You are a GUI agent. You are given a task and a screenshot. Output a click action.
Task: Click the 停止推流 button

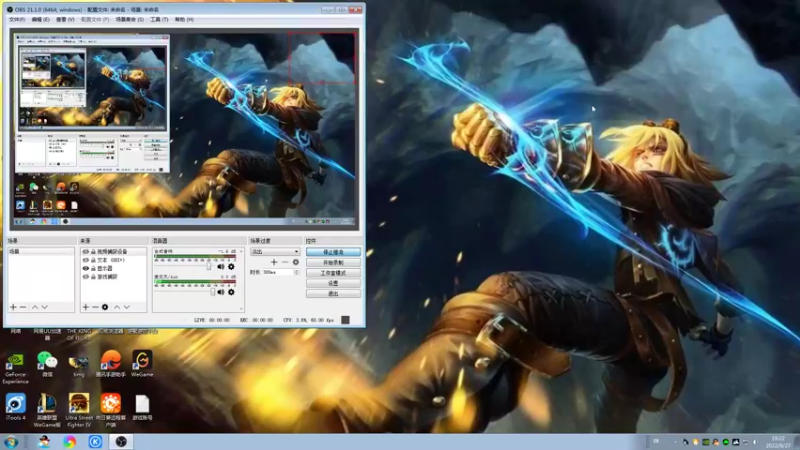click(x=333, y=252)
